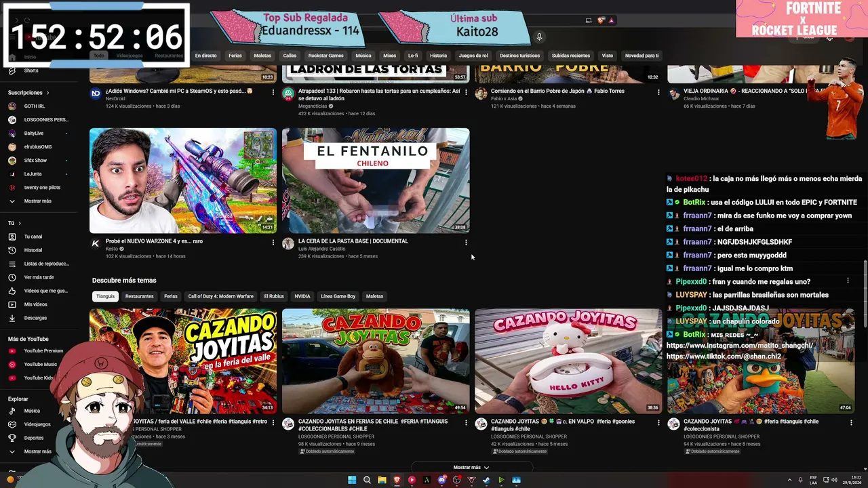
Task: Select the Restaurantes topic chip
Action: click(139, 296)
